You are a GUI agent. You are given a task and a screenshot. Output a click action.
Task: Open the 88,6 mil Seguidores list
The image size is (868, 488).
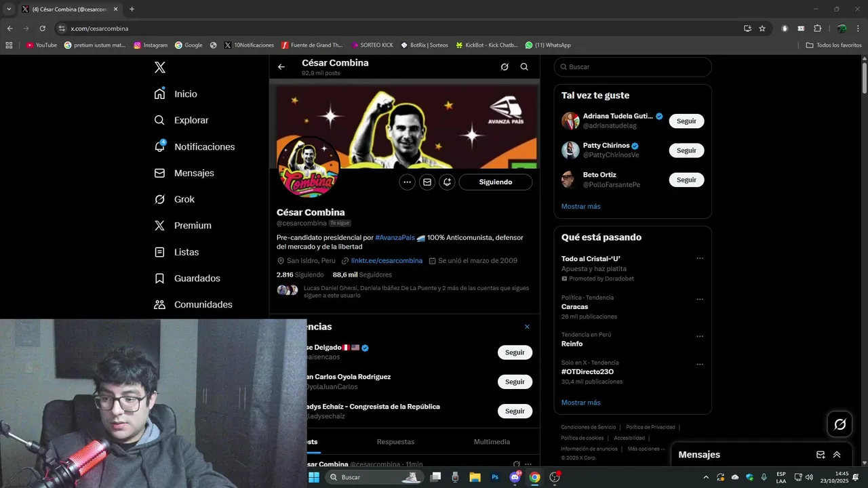(362, 274)
